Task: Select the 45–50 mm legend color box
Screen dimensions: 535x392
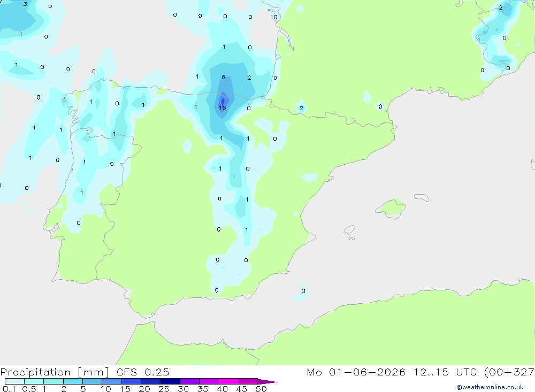Action: [248, 381]
